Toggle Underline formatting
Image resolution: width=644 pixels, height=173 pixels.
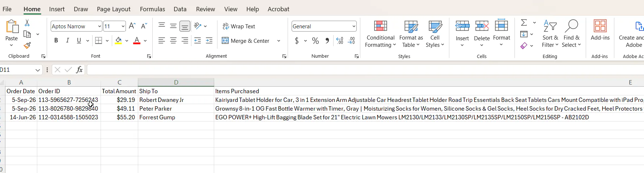point(79,41)
